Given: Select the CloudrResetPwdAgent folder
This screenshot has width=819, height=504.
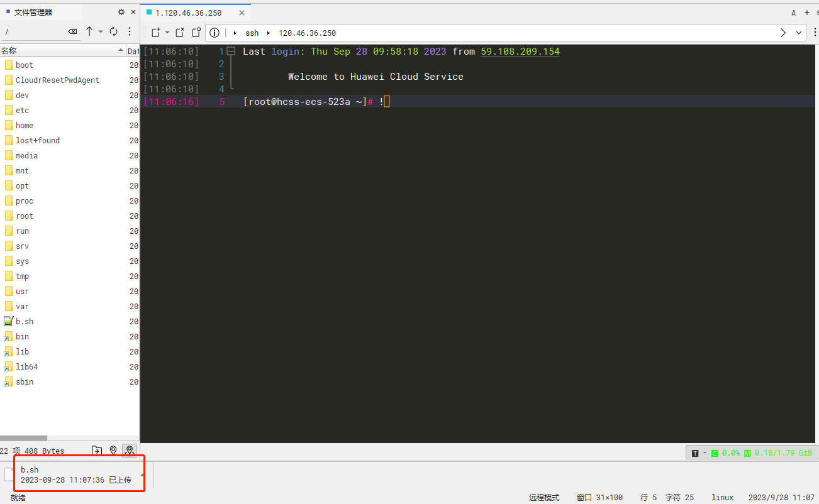Looking at the screenshot, I should coord(57,80).
